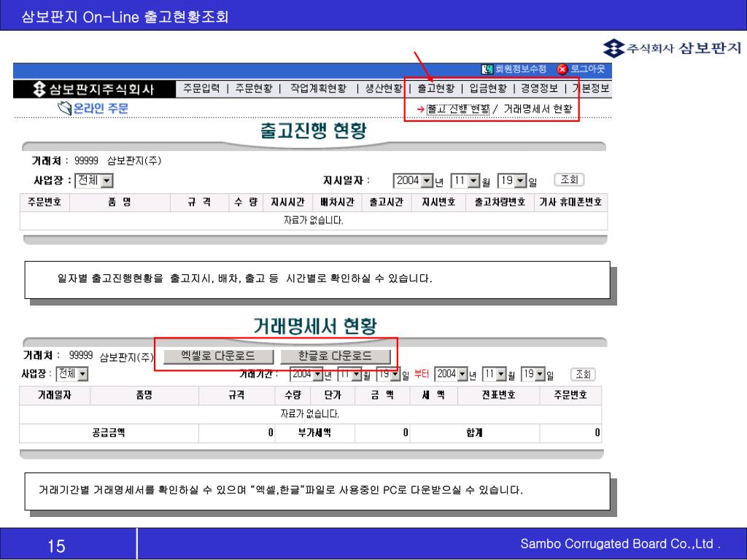Open the 생산현황 menu
The image size is (747, 560).
[x=384, y=88]
